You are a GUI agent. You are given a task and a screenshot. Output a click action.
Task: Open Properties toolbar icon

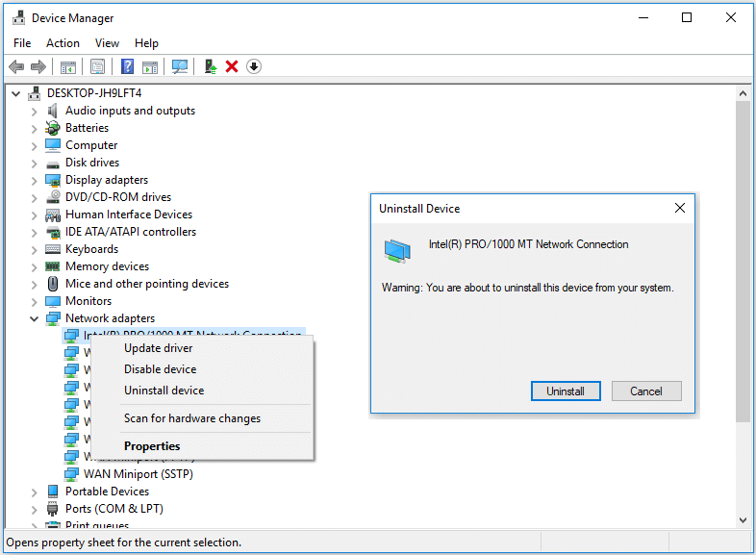(97, 66)
